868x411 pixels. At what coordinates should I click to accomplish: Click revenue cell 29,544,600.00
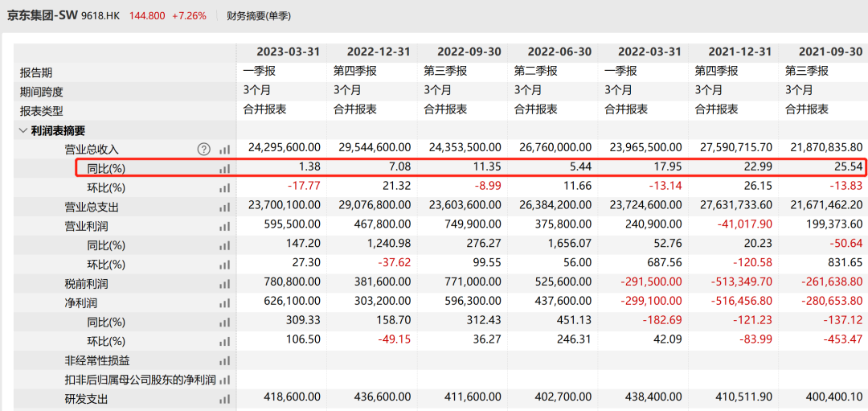point(375,147)
